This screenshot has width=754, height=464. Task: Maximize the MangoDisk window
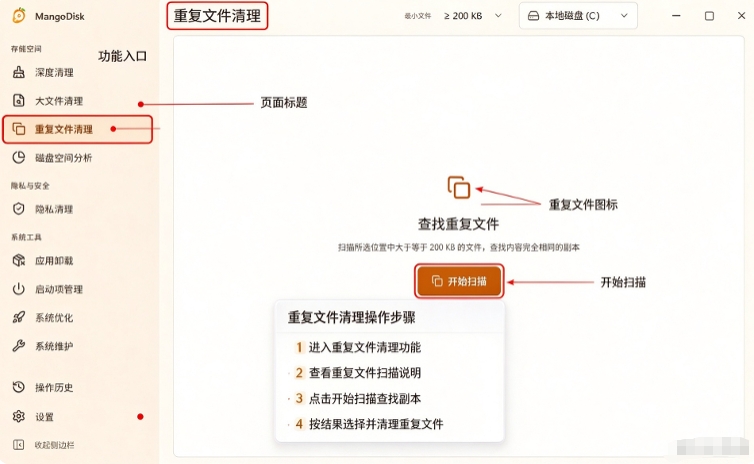709,16
